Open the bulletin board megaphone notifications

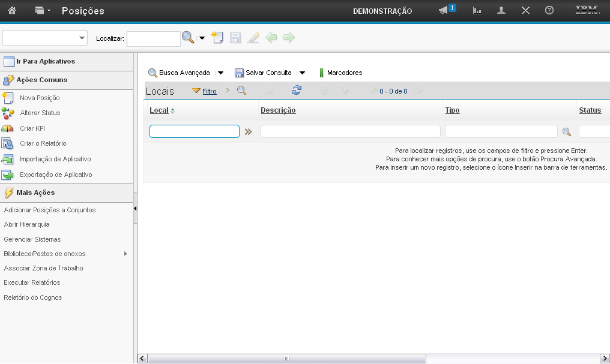tap(444, 11)
